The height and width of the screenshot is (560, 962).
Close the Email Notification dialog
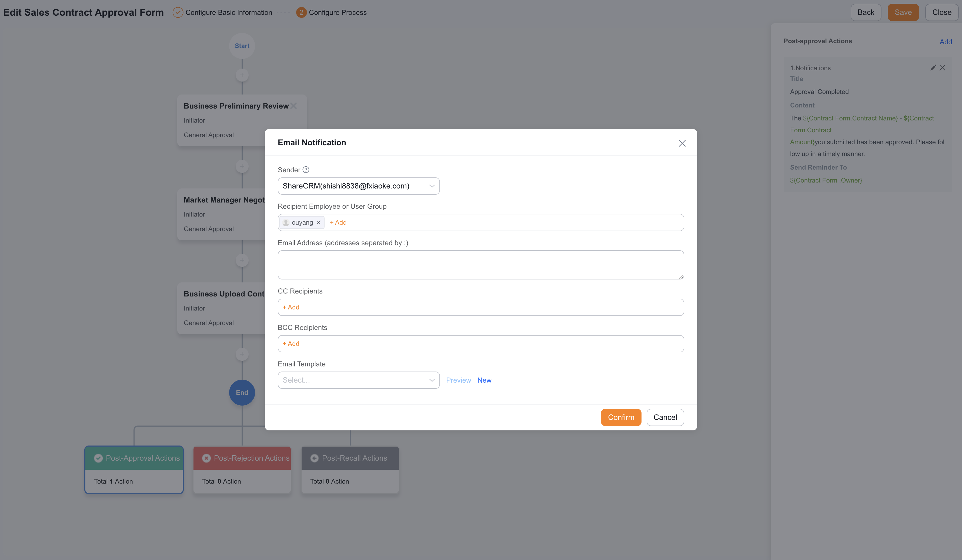[x=682, y=143]
